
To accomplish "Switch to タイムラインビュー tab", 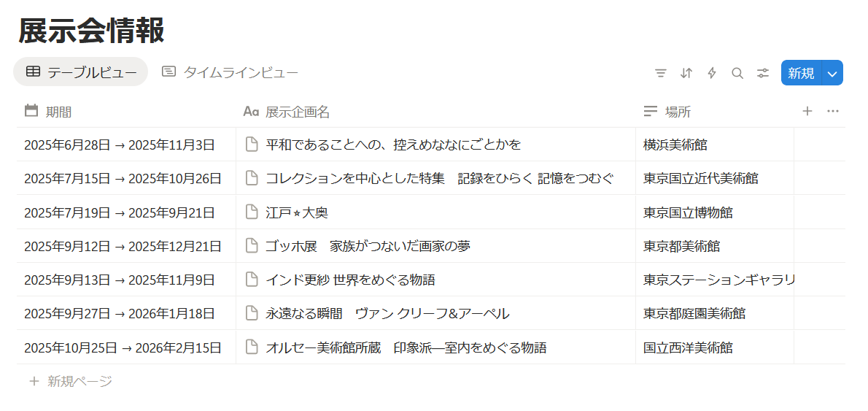I will pyautogui.click(x=230, y=72).
